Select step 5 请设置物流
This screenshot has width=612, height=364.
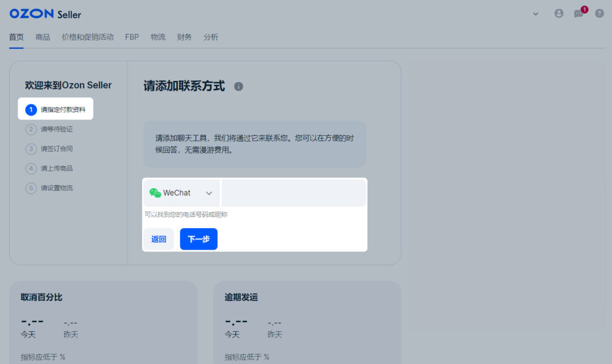(49, 188)
